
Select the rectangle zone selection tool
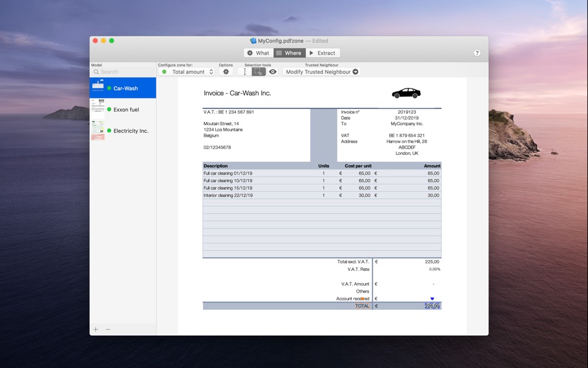click(259, 72)
